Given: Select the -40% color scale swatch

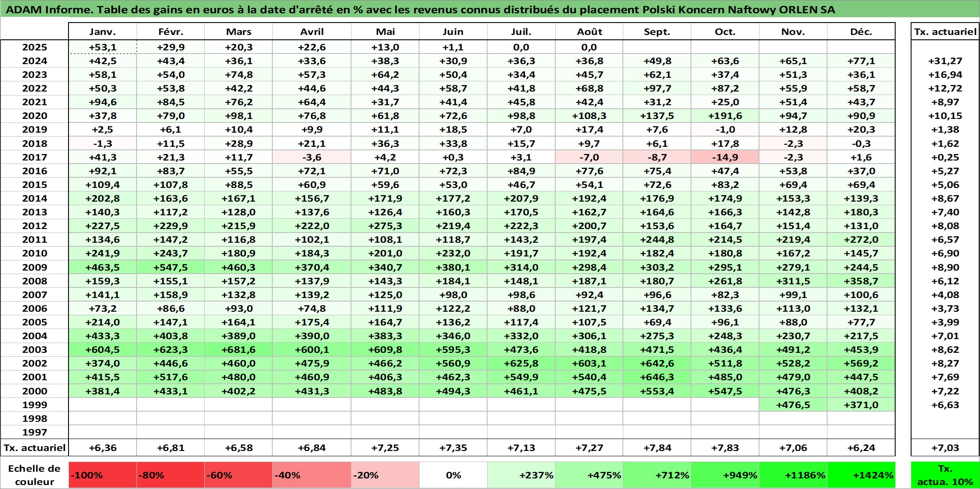Looking at the screenshot, I should click(312, 475).
